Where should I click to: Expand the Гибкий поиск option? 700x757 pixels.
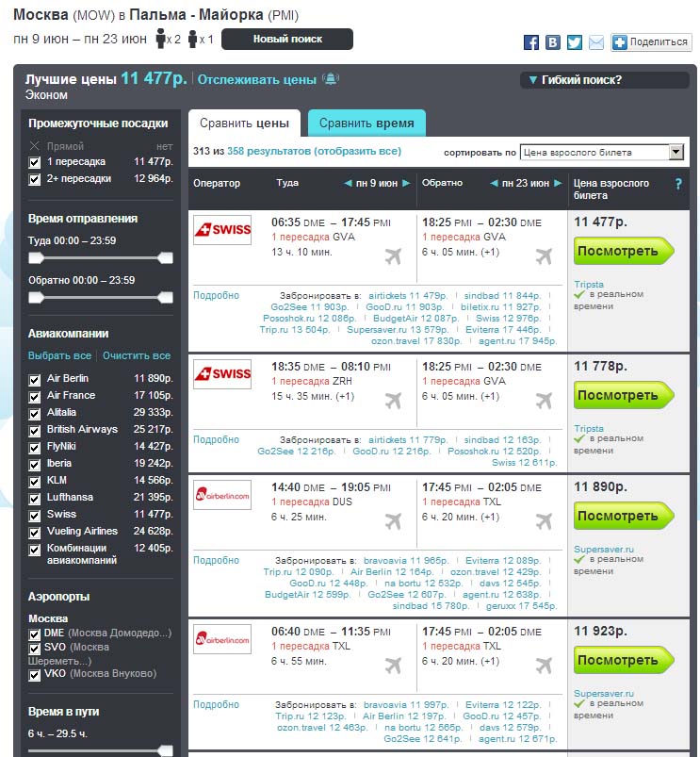point(575,80)
